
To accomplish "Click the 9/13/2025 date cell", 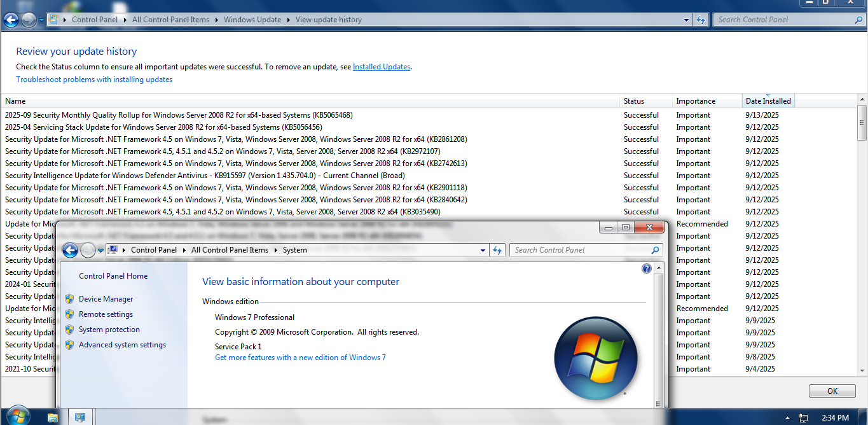I will click(x=762, y=115).
